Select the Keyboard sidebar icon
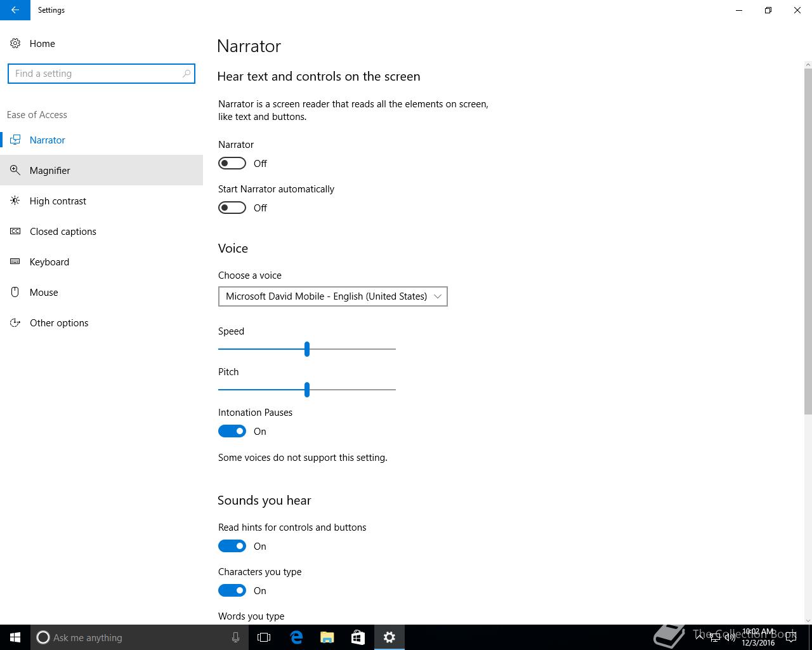Viewport: 812px width, 650px height. [x=15, y=262]
